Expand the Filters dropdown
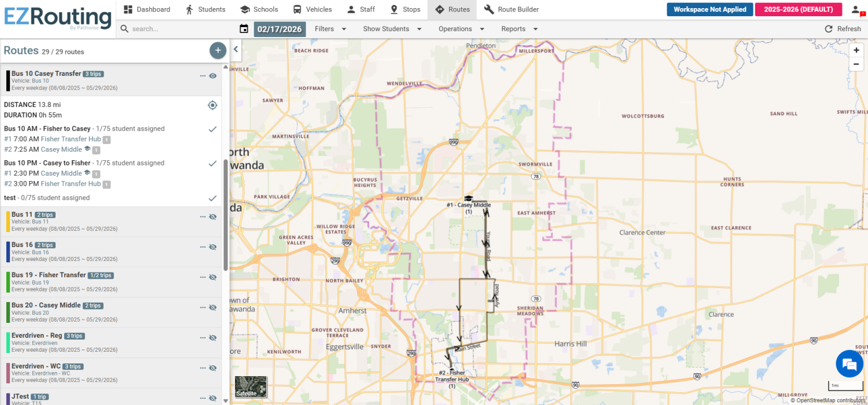 tap(330, 29)
